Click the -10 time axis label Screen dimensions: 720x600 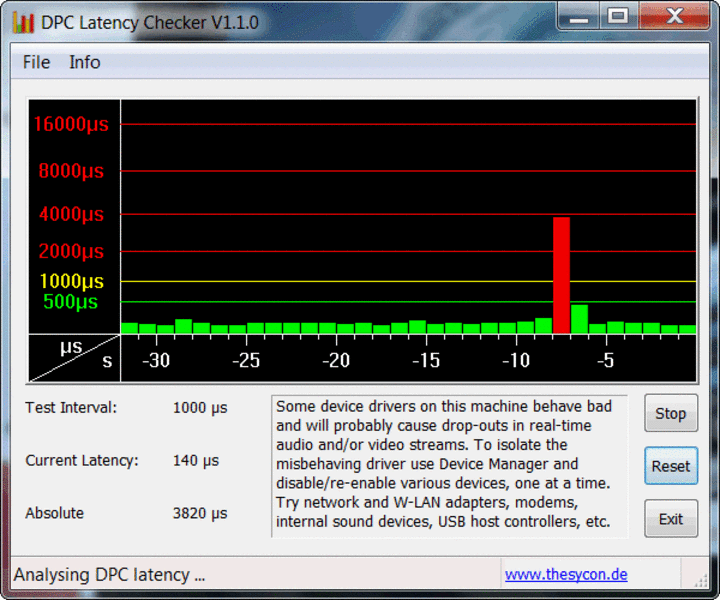click(516, 360)
